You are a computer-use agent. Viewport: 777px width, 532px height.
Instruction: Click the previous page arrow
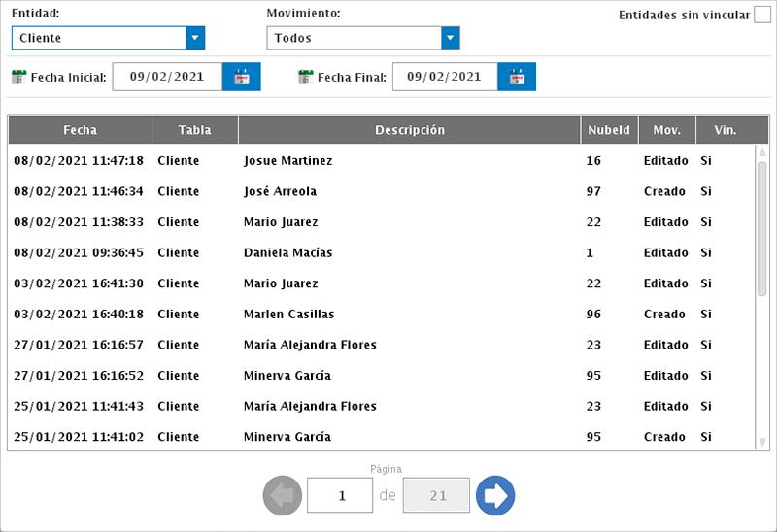coord(282,496)
